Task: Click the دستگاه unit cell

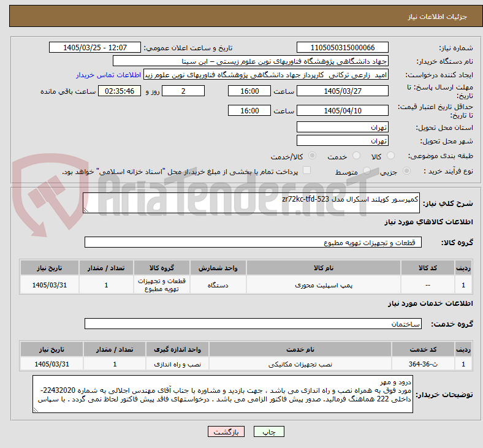Action: tap(218, 285)
